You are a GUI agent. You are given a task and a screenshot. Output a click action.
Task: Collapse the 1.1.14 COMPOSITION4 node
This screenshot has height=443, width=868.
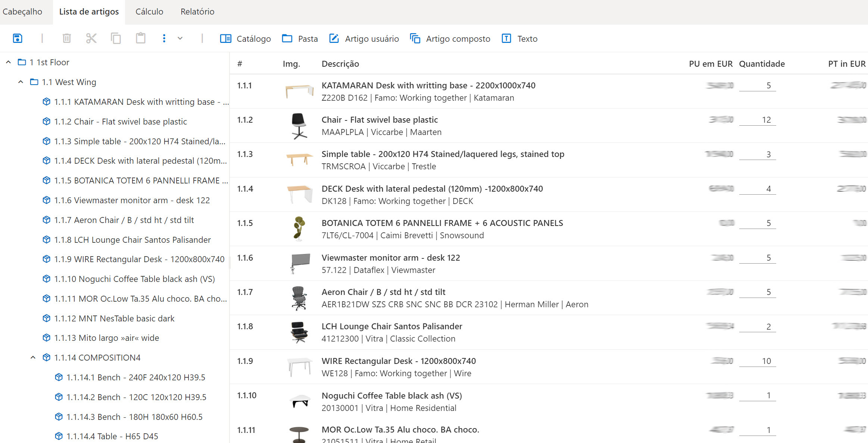tap(33, 358)
